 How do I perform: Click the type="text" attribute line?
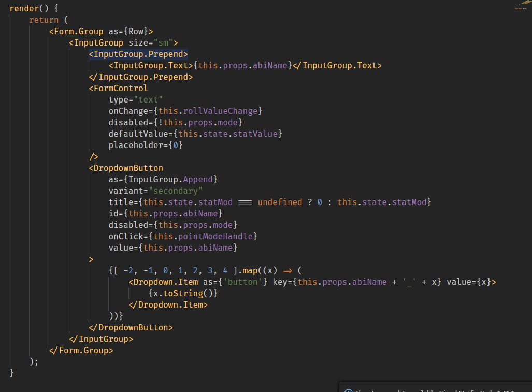click(135, 99)
